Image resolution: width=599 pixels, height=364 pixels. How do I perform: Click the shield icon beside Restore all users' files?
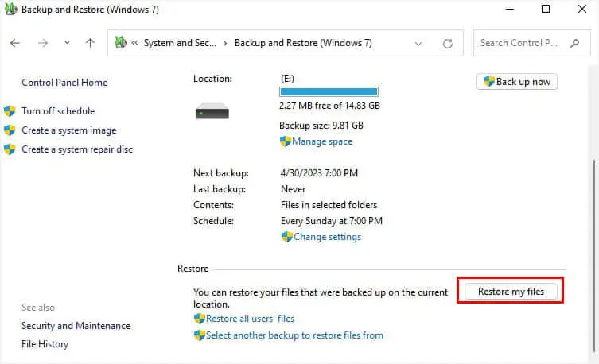200,319
